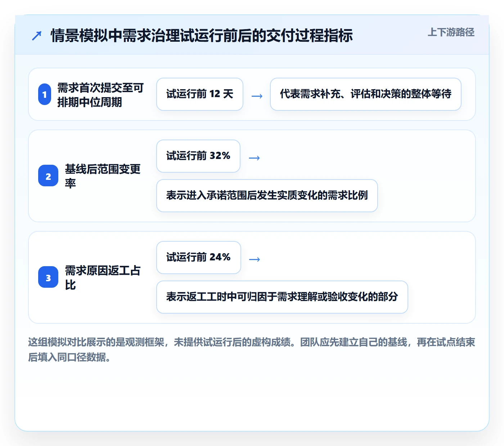Click the 需求首次提交至可排期中位周期 label

100,95
